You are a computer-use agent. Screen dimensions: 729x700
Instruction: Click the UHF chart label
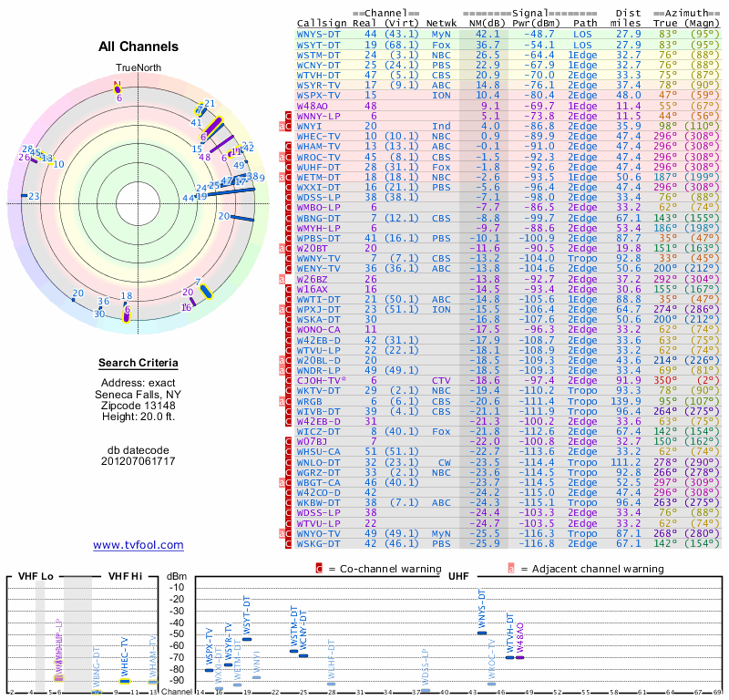point(458,576)
